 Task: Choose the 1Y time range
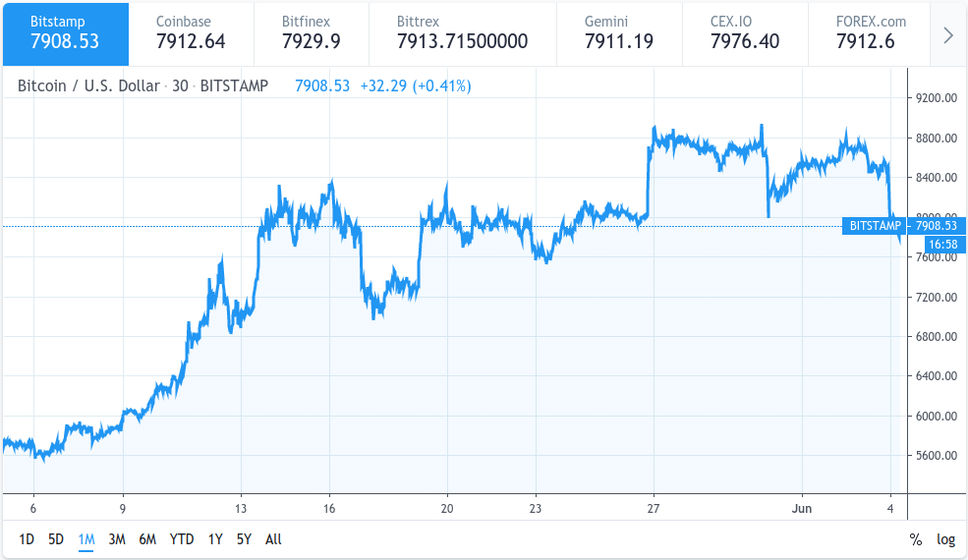tap(215, 539)
